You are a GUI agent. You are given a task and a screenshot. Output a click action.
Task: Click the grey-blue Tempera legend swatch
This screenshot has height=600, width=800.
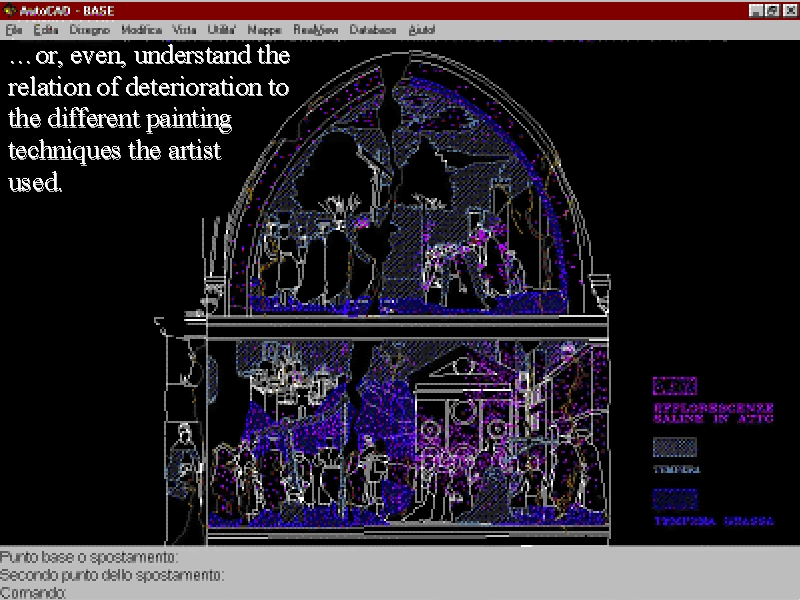pyautogui.click(x=674, y=447)
